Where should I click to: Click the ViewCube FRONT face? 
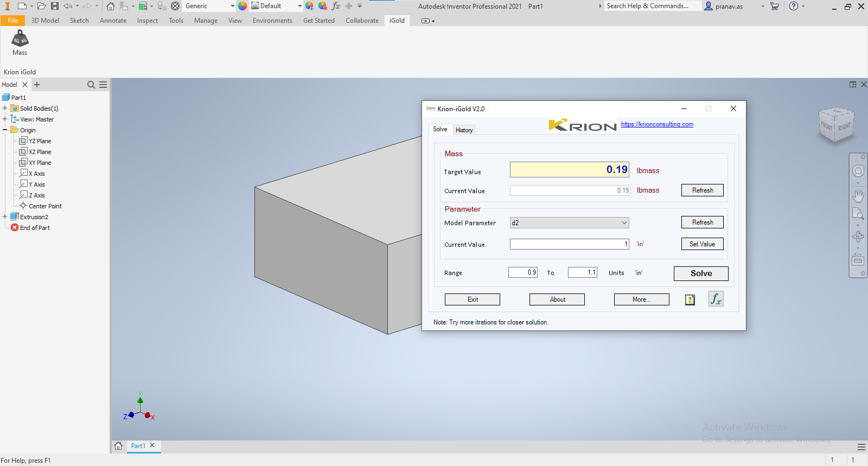[827, 126]
